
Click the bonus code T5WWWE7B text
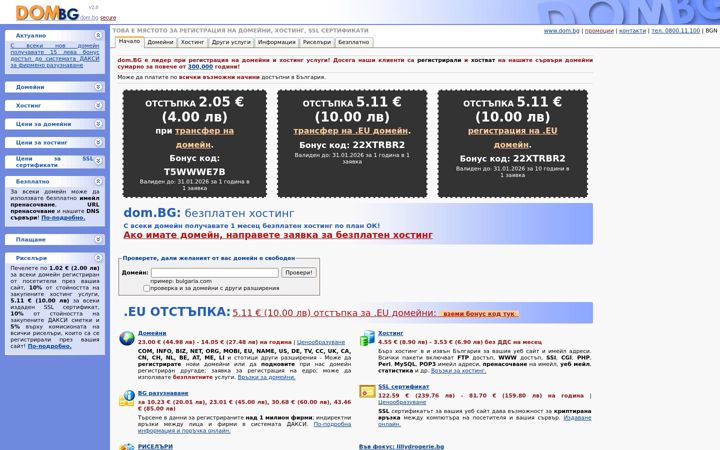pos(195,172)
